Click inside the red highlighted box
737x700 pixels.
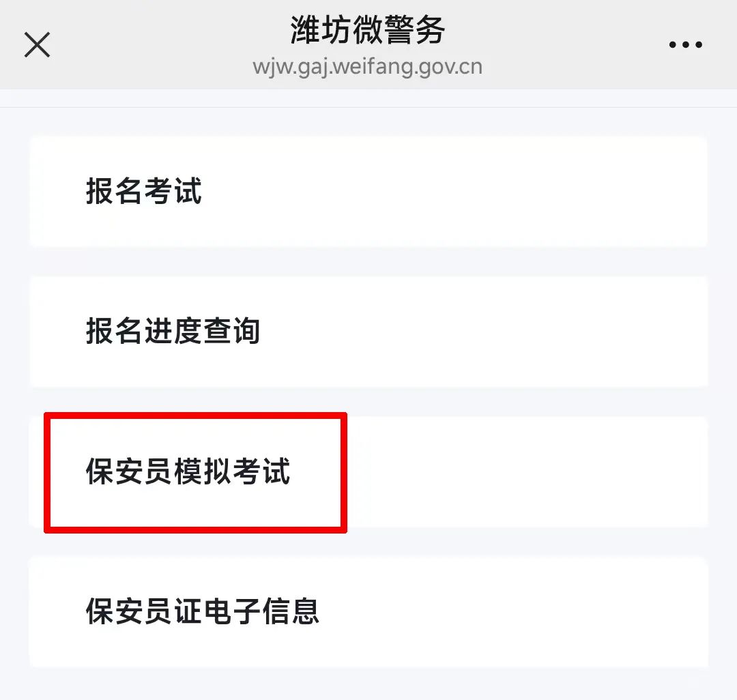[196, 473]
